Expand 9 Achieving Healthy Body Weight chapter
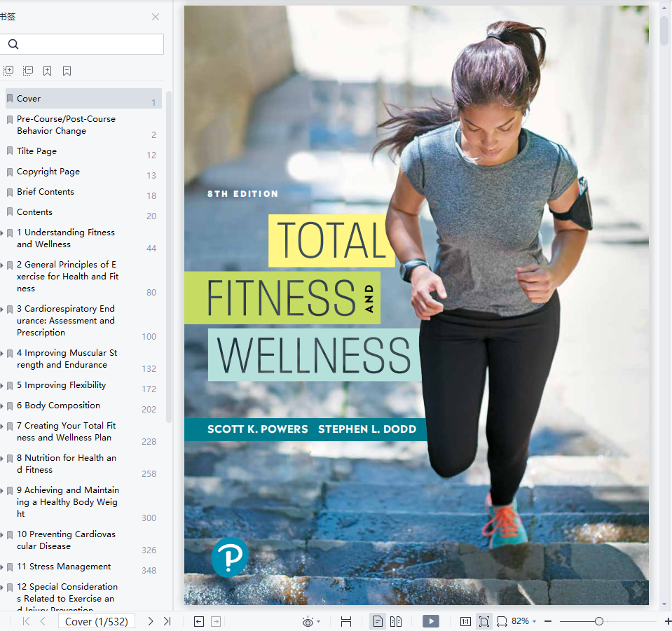 click(1, 490)
